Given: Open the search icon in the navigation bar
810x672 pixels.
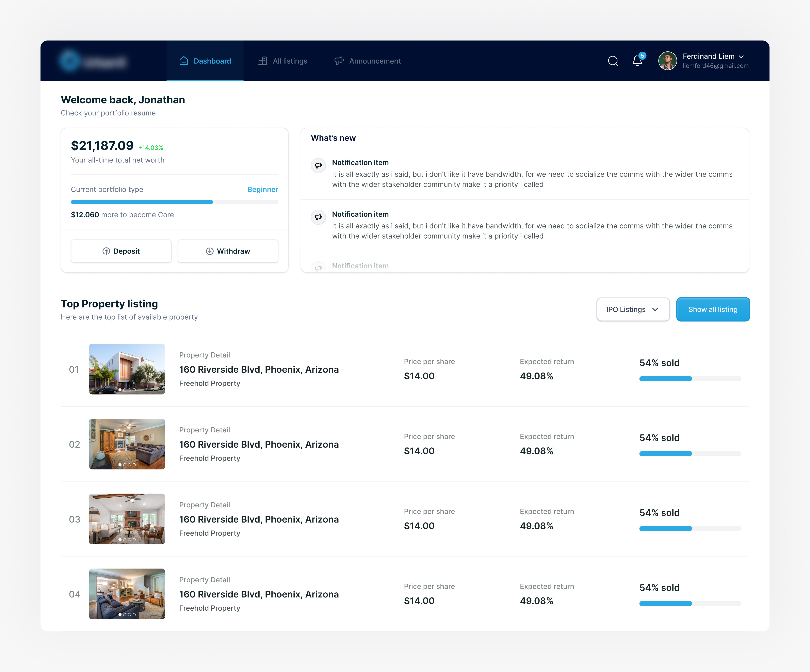Looking at the screenshot, I should point(613,61).
